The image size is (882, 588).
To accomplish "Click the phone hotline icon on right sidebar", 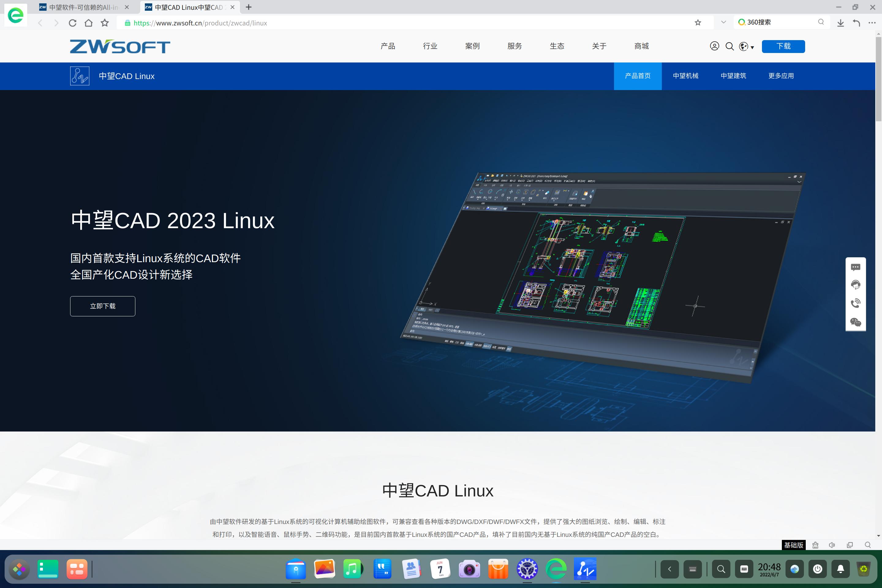I will tap(855, 303).
